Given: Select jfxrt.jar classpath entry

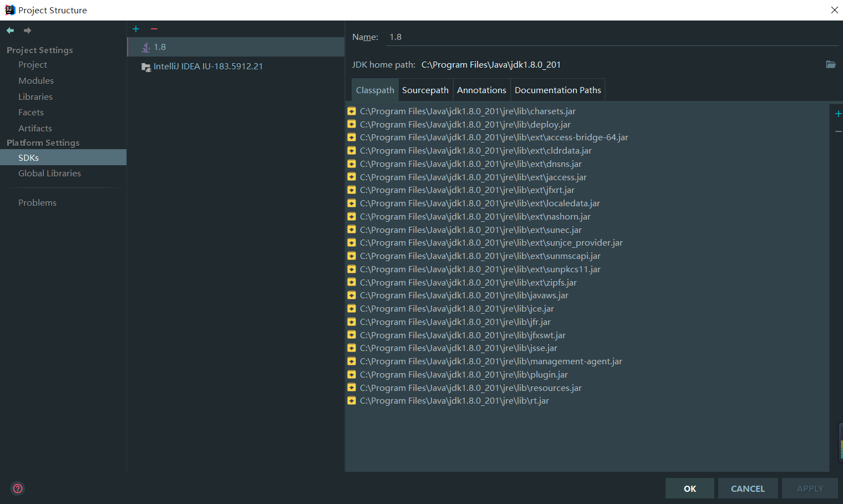Looking at the screenshot, I should coord(466,190).
